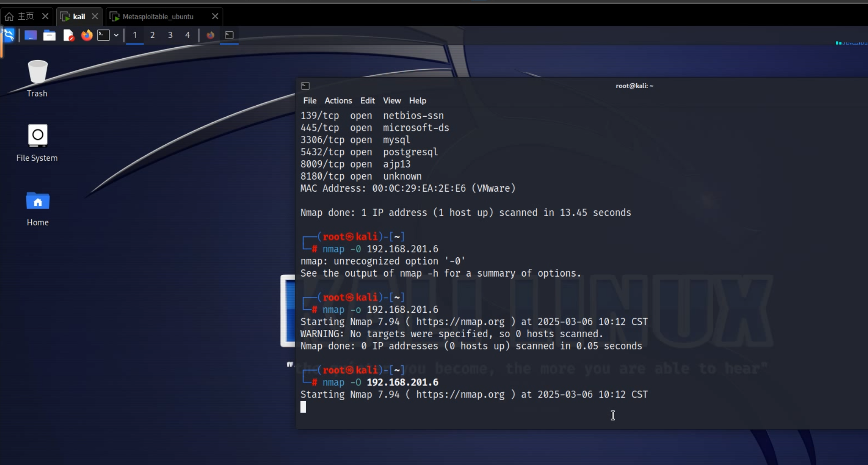Click 'scanned in 0.05 seconds' line
This screenshot has width=868, height=465.
coord(471,346)
